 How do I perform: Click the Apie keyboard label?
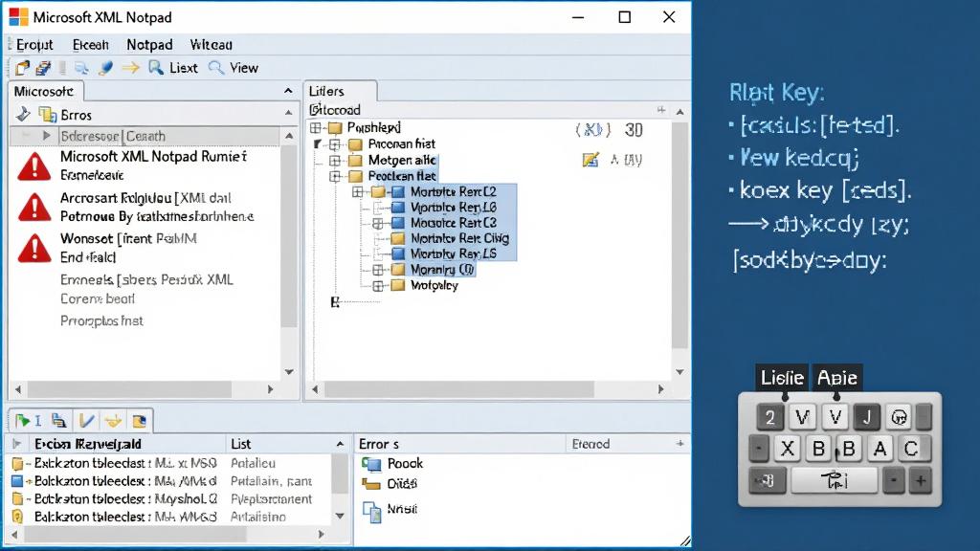(836, 377)
